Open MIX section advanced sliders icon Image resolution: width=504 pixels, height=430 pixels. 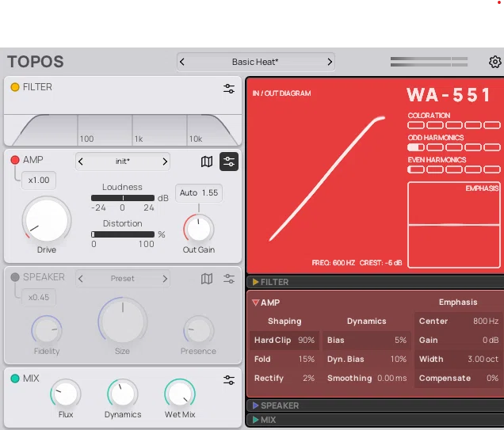point(229,380)
